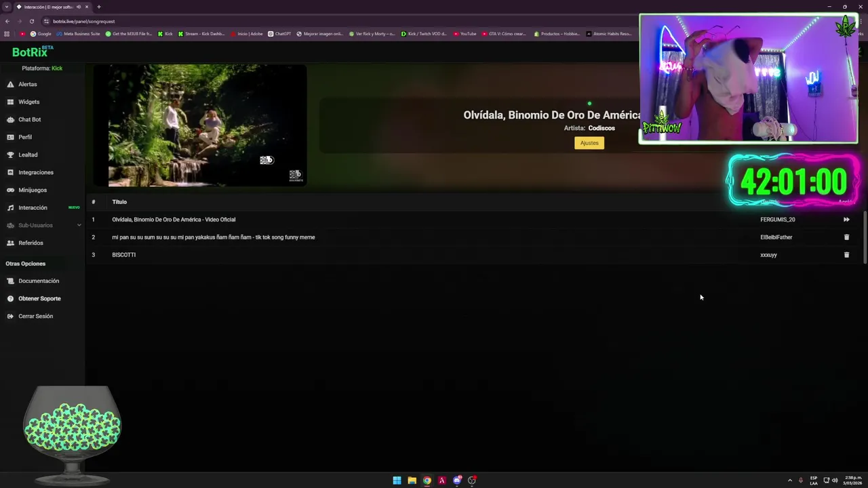This screenshot has width=868, height=488.
Task: Go forward in the browser
Action: pyautogui.click(x=20, y=21)
